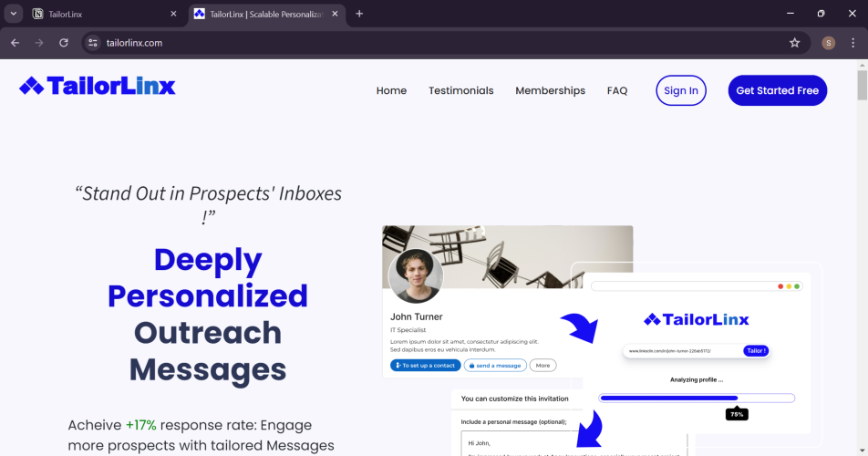Open Chrome three-dot menu
Image resolution: width=868 pixels, height=456 pixels.
point(852,43)
